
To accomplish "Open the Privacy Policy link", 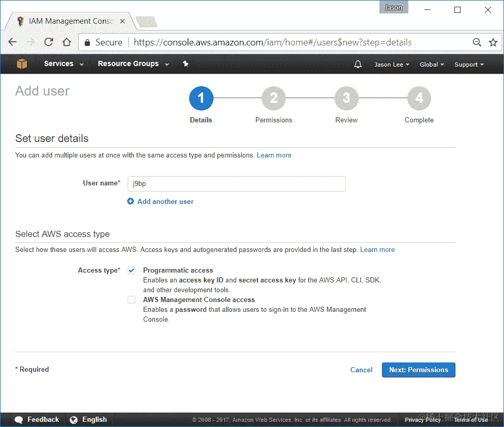I will 423,420.
